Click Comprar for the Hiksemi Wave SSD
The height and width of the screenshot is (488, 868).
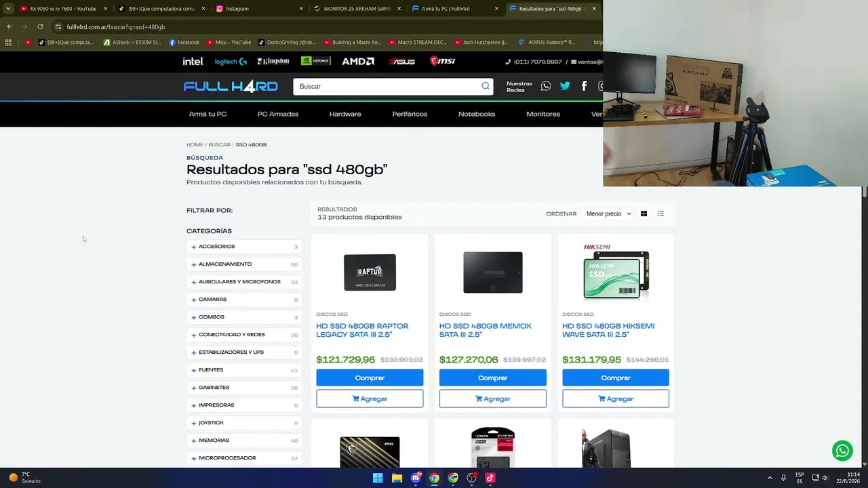pyautogui.click(x=616, y=378)
